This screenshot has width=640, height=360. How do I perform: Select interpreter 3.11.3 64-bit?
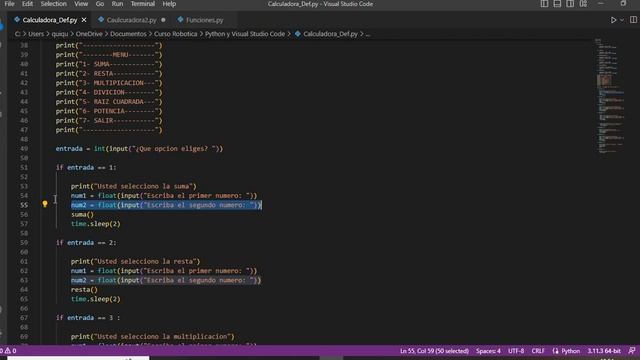pyautogui.click(x=604, y=351)
